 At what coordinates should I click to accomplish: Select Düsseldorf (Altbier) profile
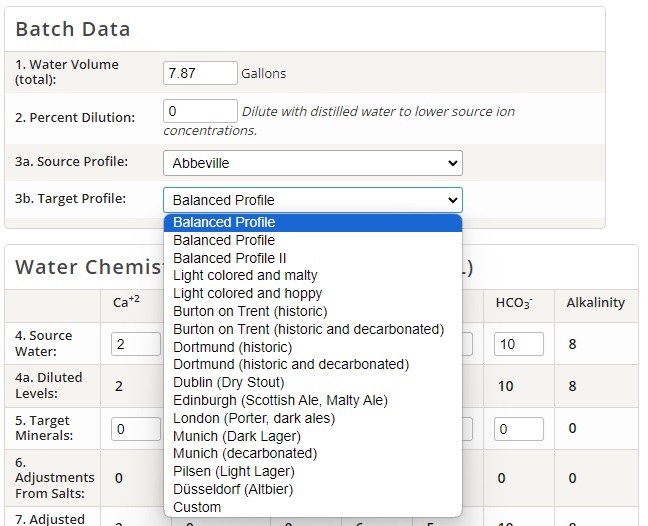(232, 489)
